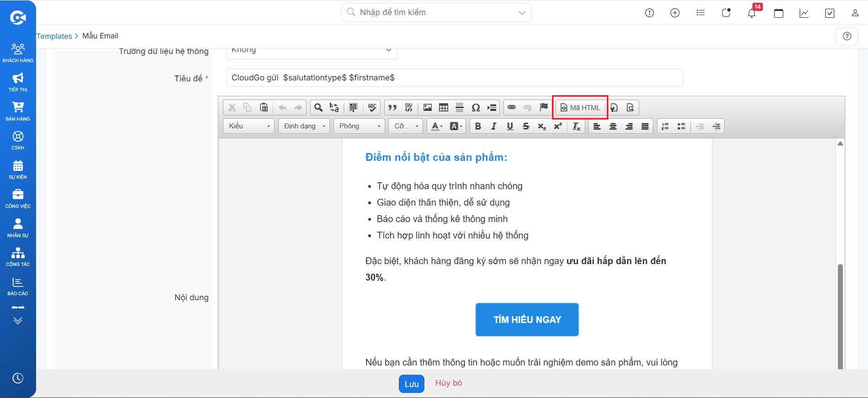The image size is (868, 398).
Task: Open the CỘNG TÁC sidebar menu
Action: pos(18,257)
